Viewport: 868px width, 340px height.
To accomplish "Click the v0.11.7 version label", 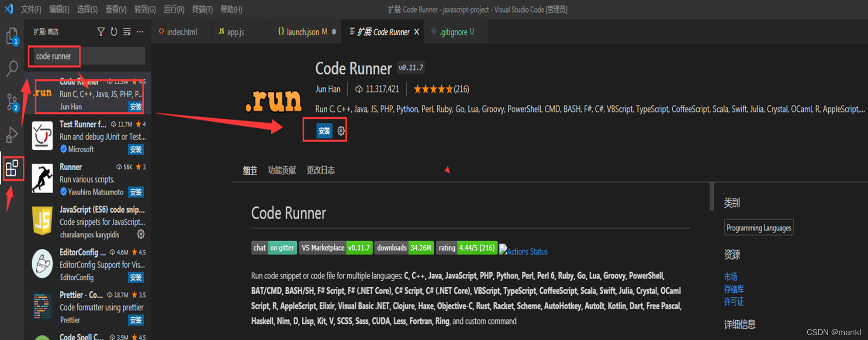I will 411,68.
